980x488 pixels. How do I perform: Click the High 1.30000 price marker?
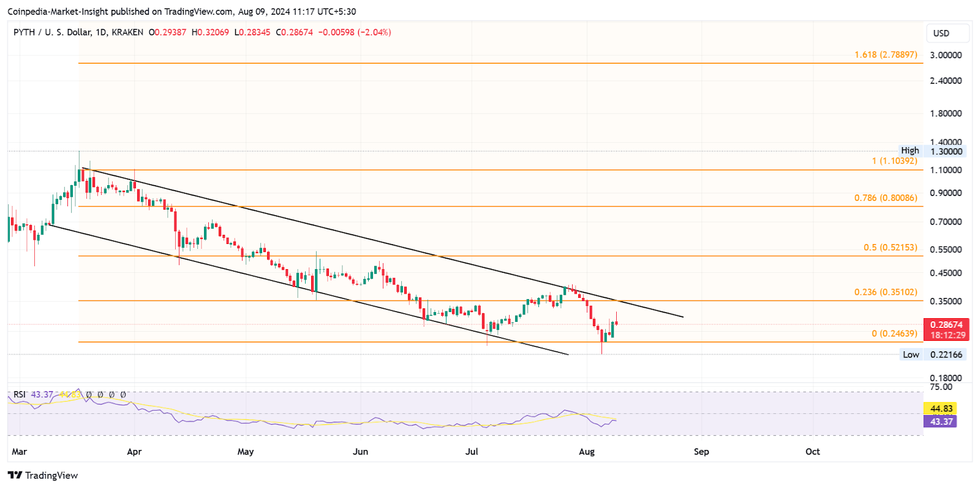932,151
